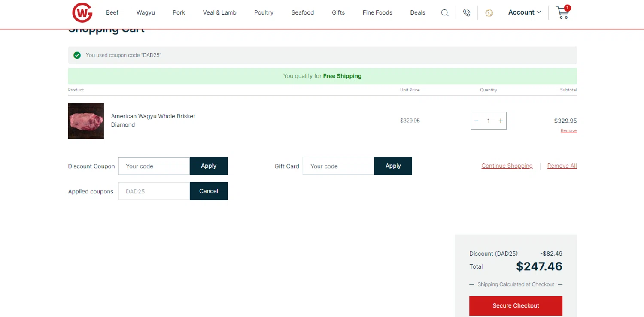Open the shopping cart icon

click(x=562, y=12)
